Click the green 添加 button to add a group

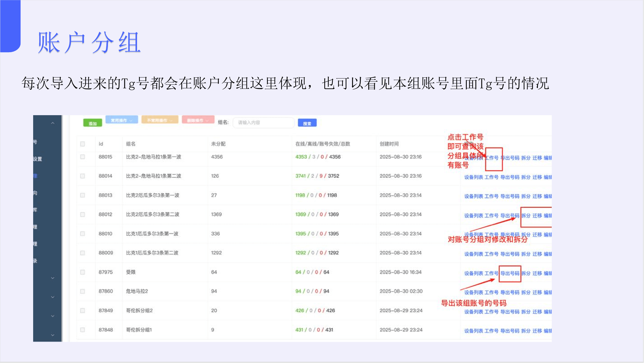93,123
